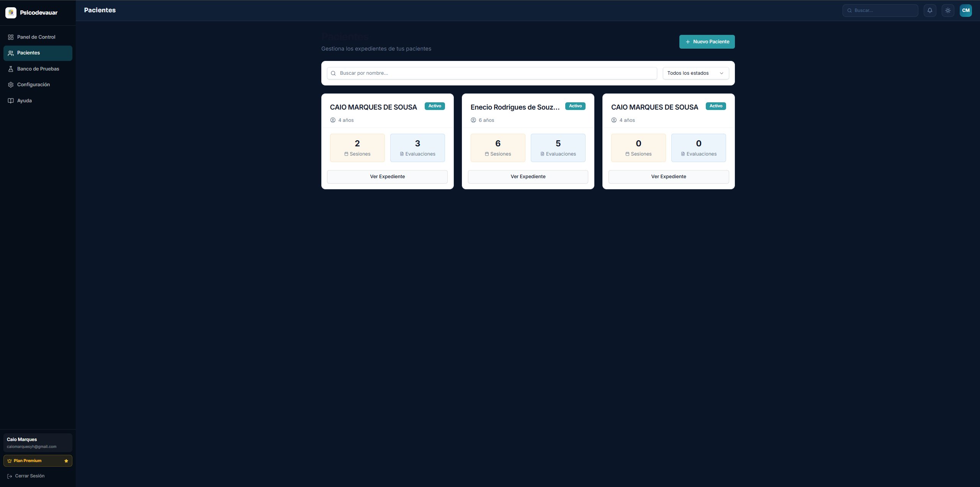Click the Cerrar Sesión logout icon
Image resolution: width=980 pixels, height=487 pixels.
[x=10, y=476]
